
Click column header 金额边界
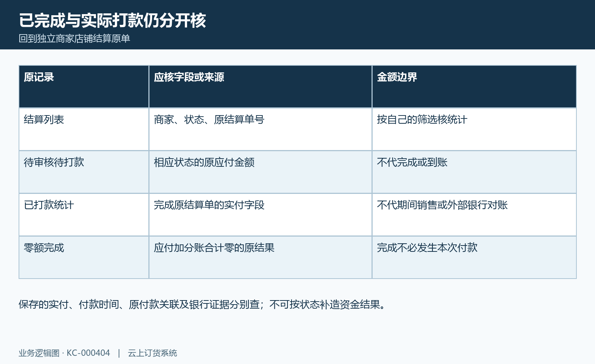(474, 87)
